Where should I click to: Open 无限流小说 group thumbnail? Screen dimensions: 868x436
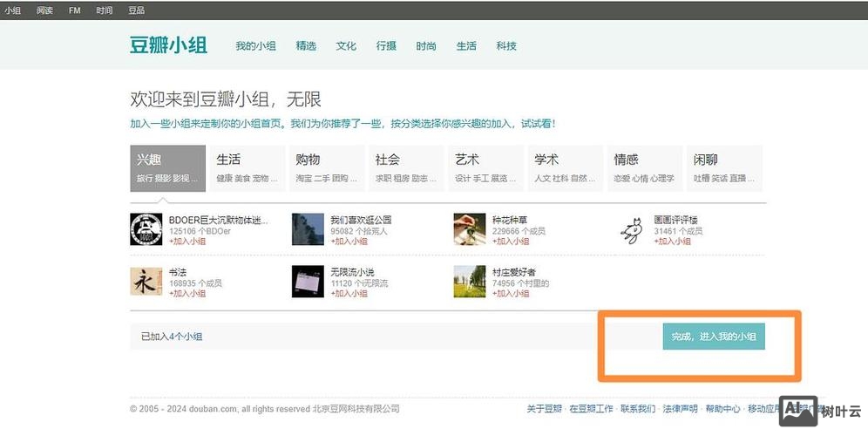308,282
